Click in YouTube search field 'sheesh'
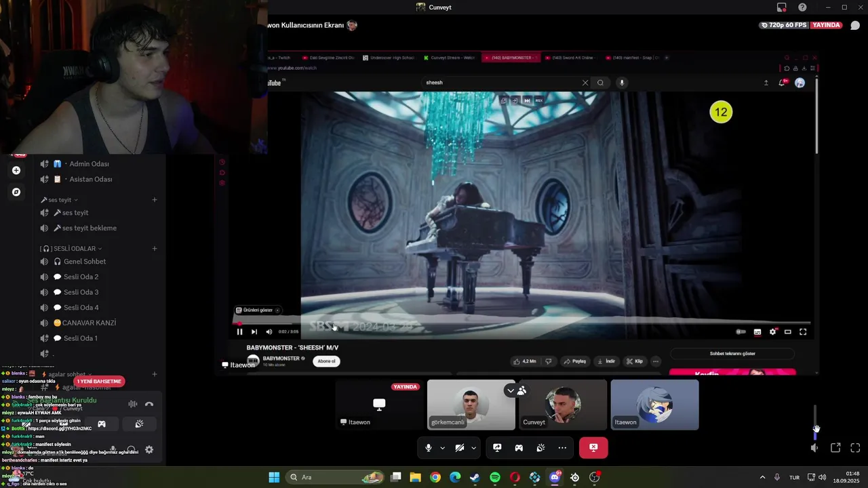The width and height of the screenshot is (868, 488). click(500, 83)
